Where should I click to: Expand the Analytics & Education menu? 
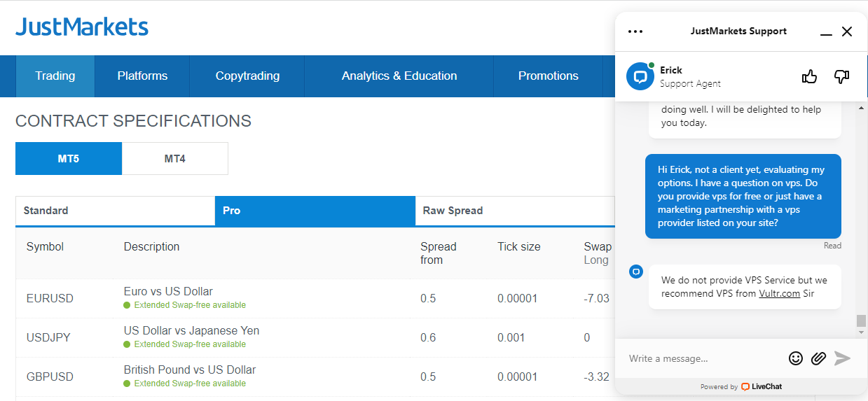[x=399, y=76]
